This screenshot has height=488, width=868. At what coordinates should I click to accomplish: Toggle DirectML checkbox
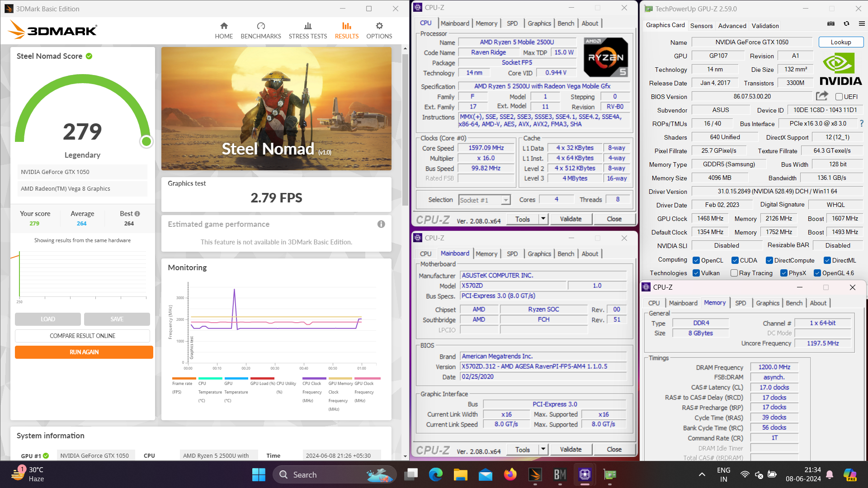[x=827, y=260]
